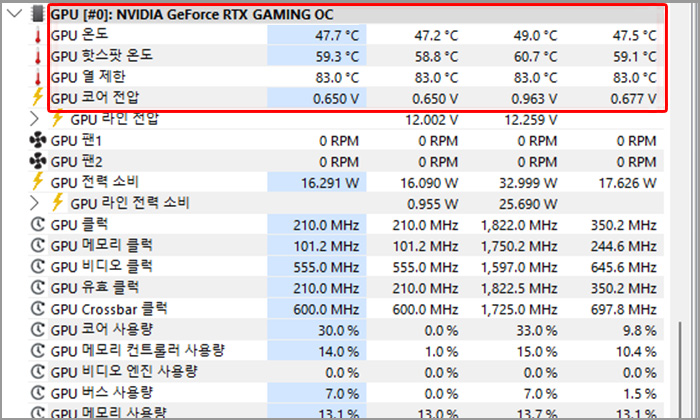700x420 pixels.
Task: Select the GPU 비디오 클럭 row label
Action: [101, 266]
